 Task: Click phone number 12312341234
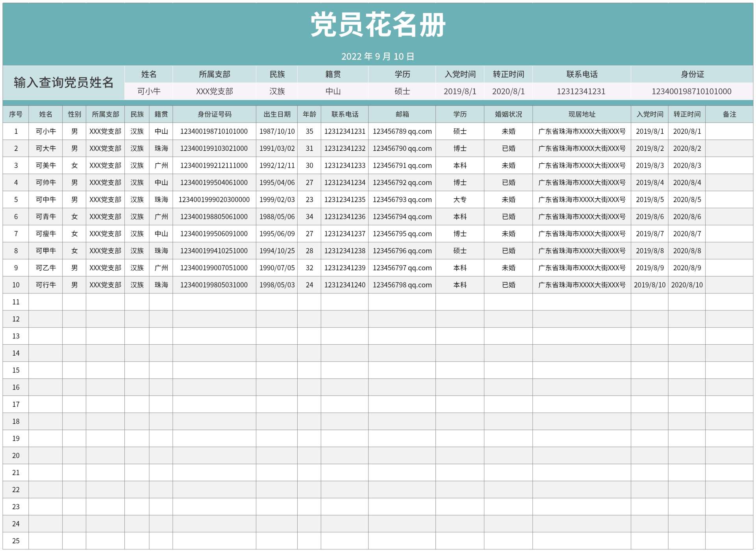(345, 183)
